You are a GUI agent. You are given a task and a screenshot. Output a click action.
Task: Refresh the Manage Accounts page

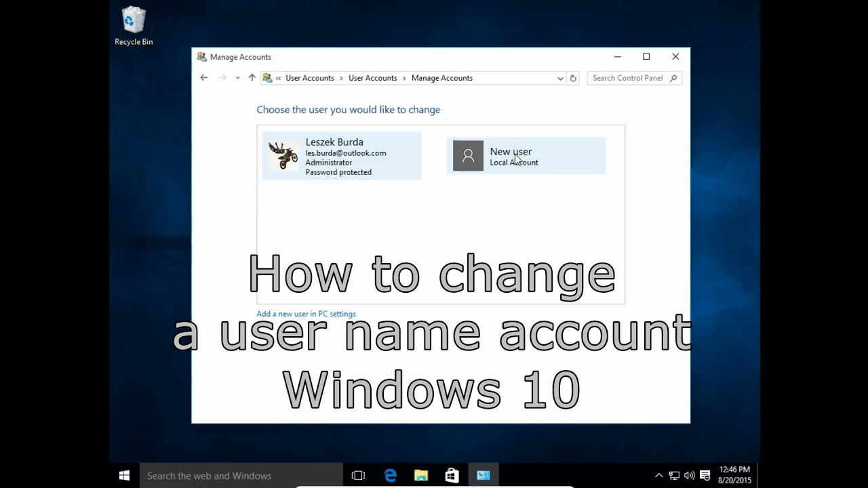click(x=573, y=78)
